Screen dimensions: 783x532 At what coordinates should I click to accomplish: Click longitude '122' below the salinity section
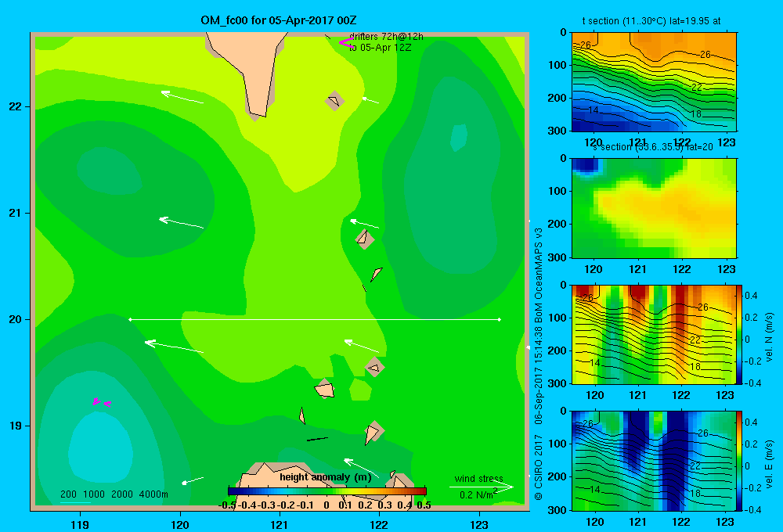[x=682, y=269]
